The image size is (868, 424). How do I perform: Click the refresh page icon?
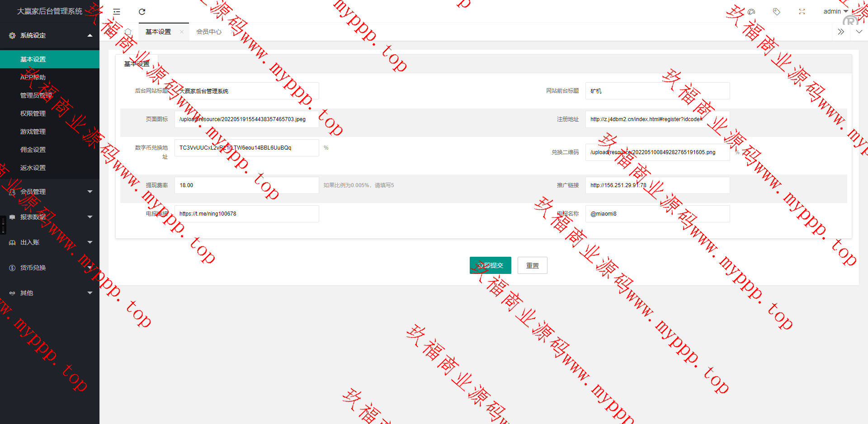pos(142,12)
